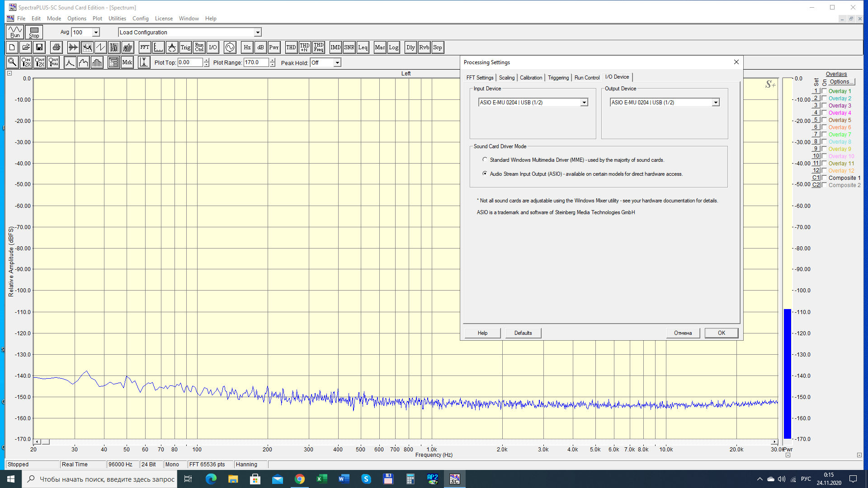The image size is (868, 488).
Task: Click the Help button in dialog
Action: click(482, 333)
